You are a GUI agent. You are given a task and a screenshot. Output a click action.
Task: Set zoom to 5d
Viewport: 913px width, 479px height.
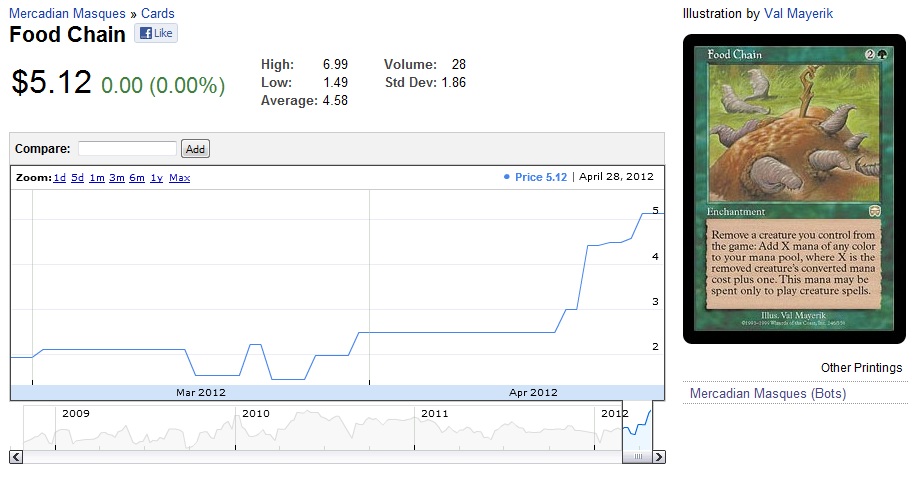click(x=77, y=178)
